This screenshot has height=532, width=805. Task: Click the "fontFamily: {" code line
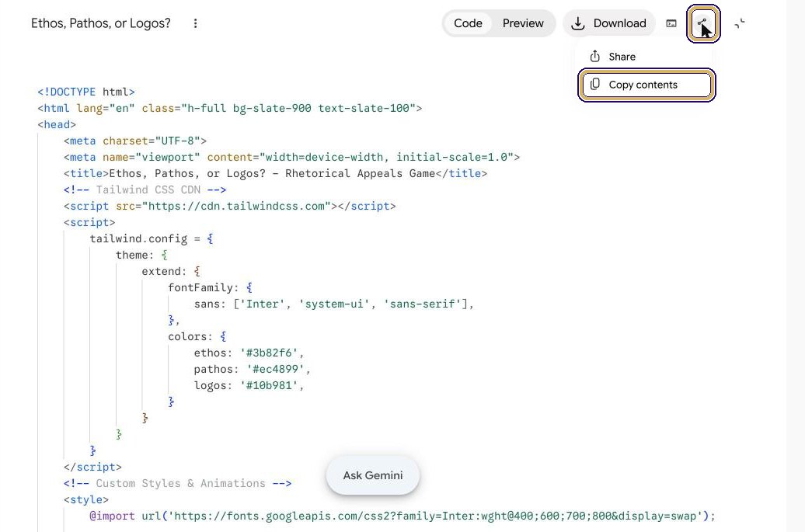(210, 288)
